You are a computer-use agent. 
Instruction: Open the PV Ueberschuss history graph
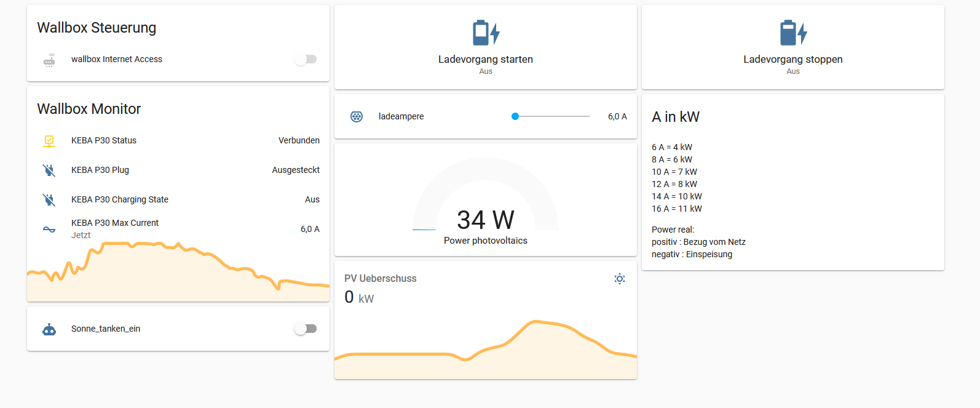tap(486, 349)
